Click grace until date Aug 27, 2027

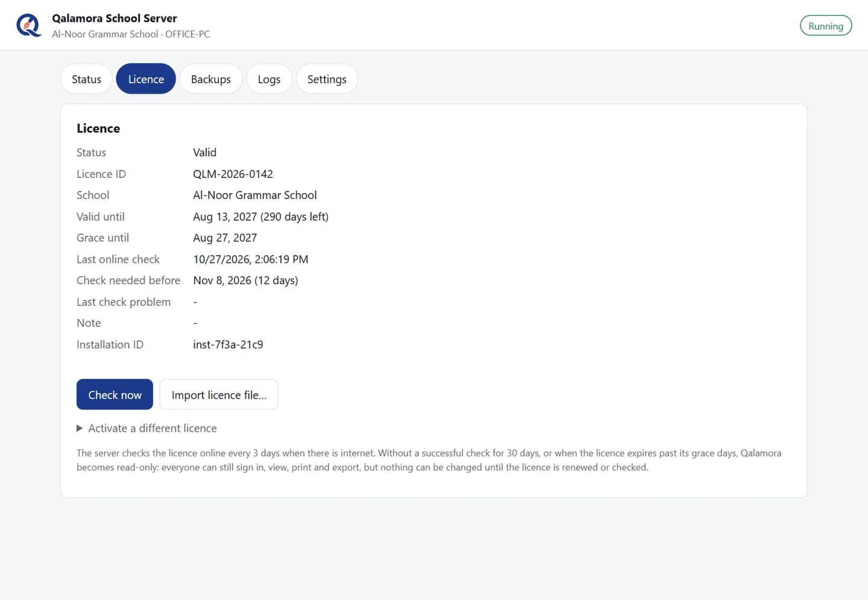point(225,238)
